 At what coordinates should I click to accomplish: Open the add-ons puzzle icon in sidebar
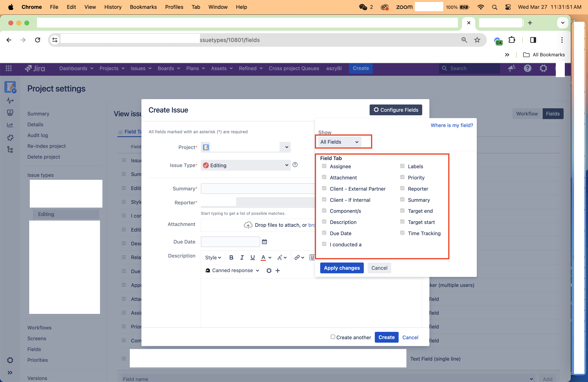click(x=10, y=137)
